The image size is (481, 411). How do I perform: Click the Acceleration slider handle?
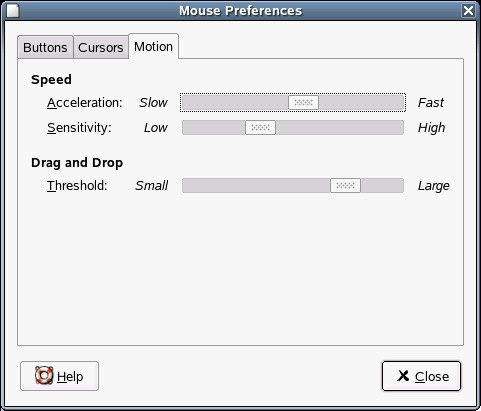click(x=303, y=102)
